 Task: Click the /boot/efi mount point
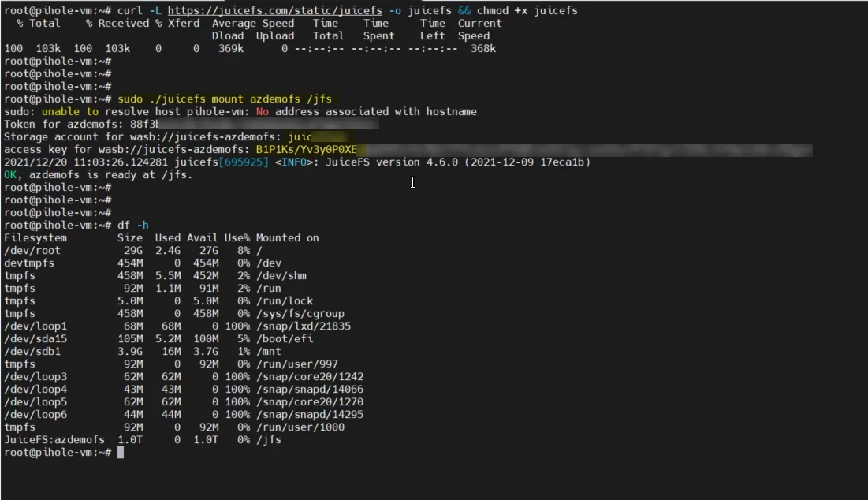tap(285, 339)
